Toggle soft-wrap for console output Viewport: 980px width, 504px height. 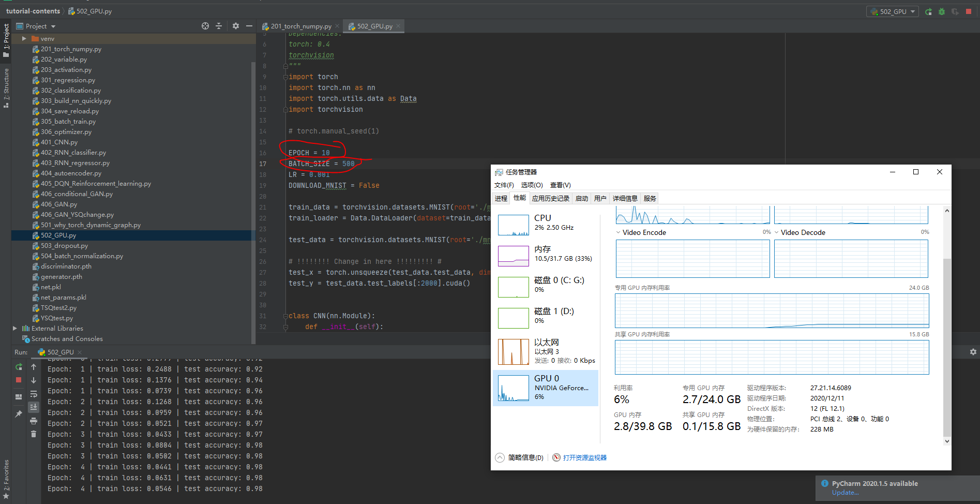pos(34,393)
